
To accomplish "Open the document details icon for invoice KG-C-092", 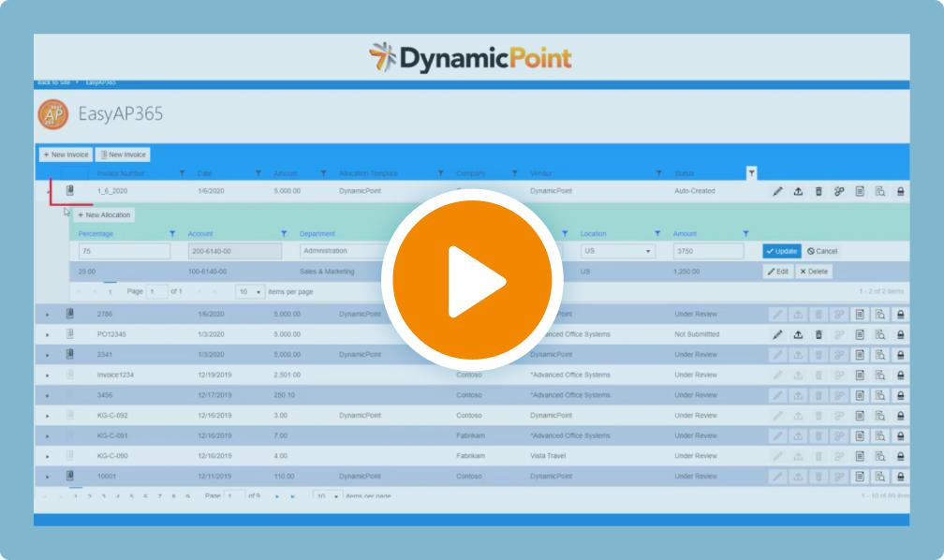I will click(x=859, y=416).
